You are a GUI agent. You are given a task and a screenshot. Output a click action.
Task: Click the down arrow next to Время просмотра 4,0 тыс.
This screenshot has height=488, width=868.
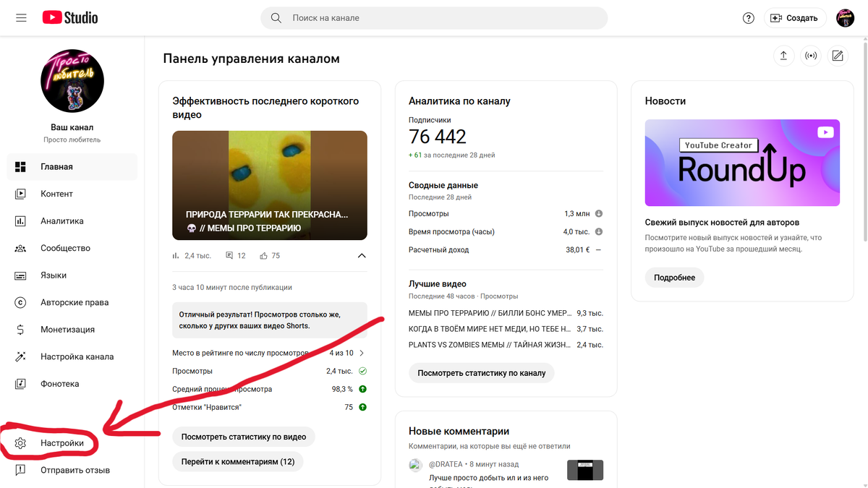[599, 232]
